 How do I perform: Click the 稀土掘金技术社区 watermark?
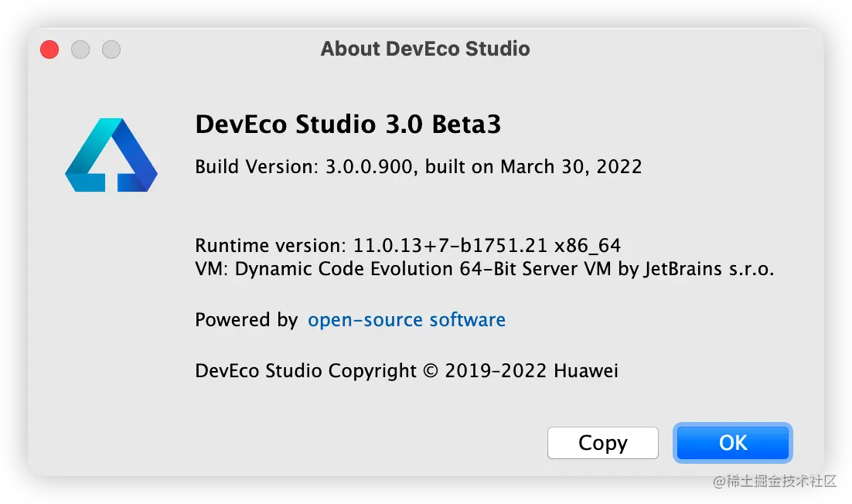click(x=772, y=480)
